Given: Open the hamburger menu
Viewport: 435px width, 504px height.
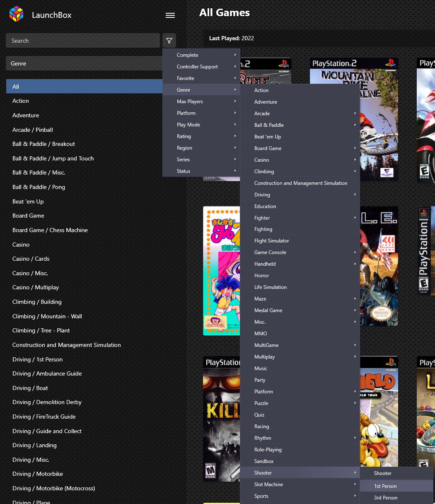Looking at the screenshot, I should point(170,15).
